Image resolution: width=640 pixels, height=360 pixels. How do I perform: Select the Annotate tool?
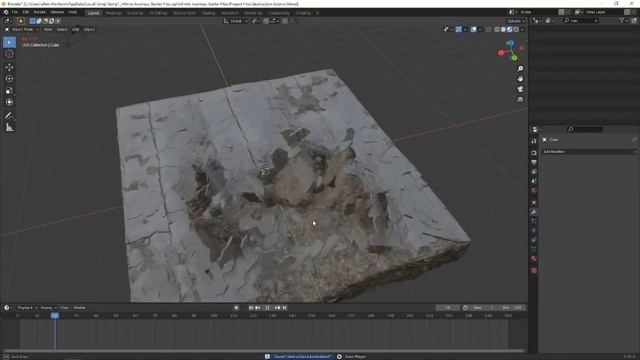9,116
